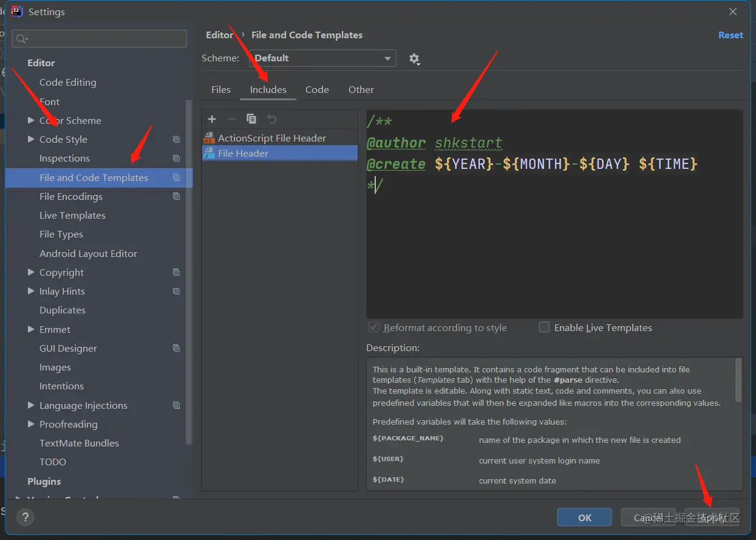Click the ActionScript File Header file icon

209,138
